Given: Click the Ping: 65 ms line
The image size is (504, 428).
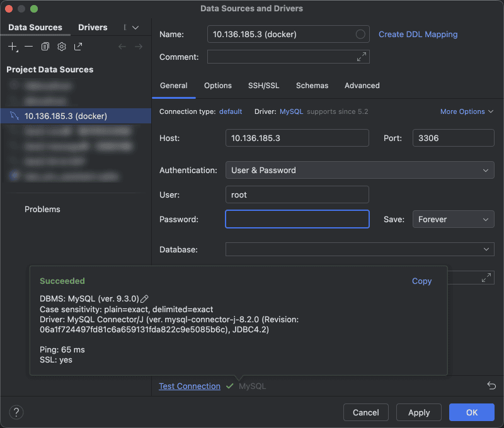Looking at the screenshot, I should point(62,350).
